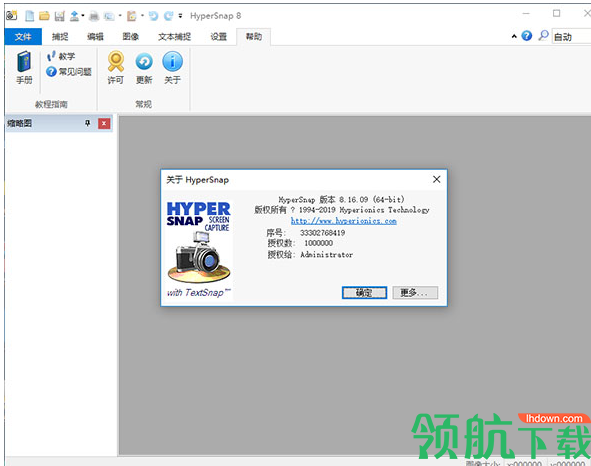Click the 自动 zoom combo box
Screen dimensions: 591x466
571,37
